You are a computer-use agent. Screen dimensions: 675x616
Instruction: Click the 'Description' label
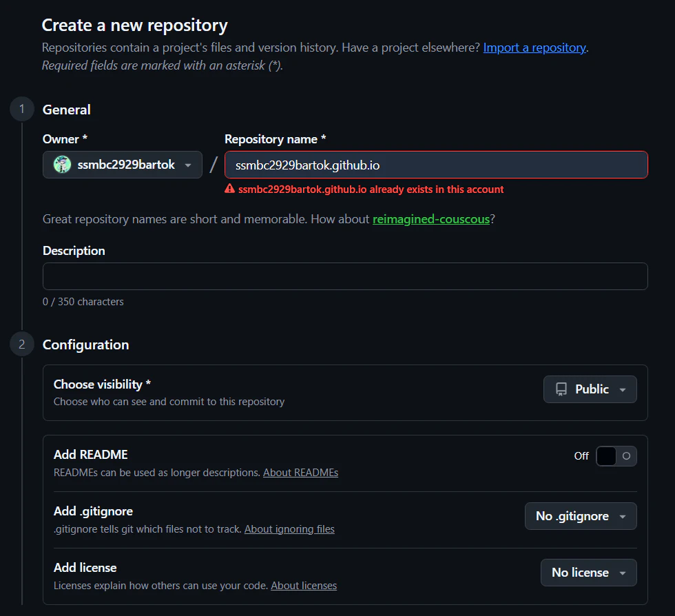click(74, 251)
